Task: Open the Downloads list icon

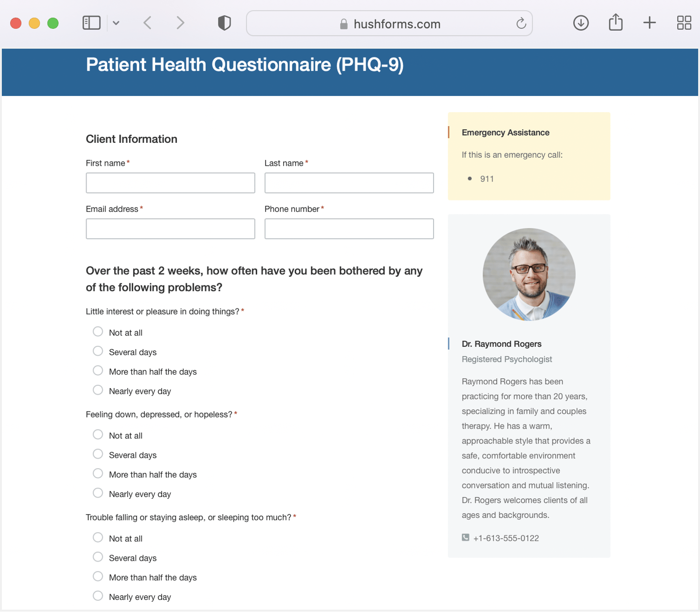Action: click(580, 22)
